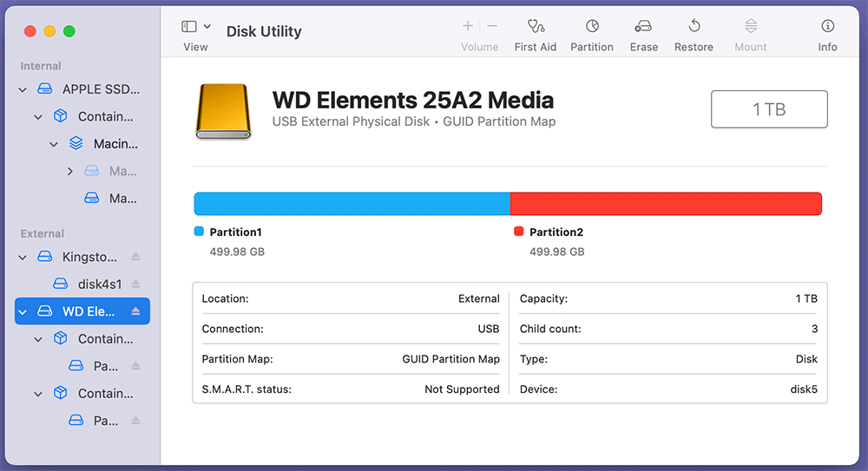Open the View dropdown chevron
Image resolution: width=868 pixels, height=471 pixels.
click(207, 27)
